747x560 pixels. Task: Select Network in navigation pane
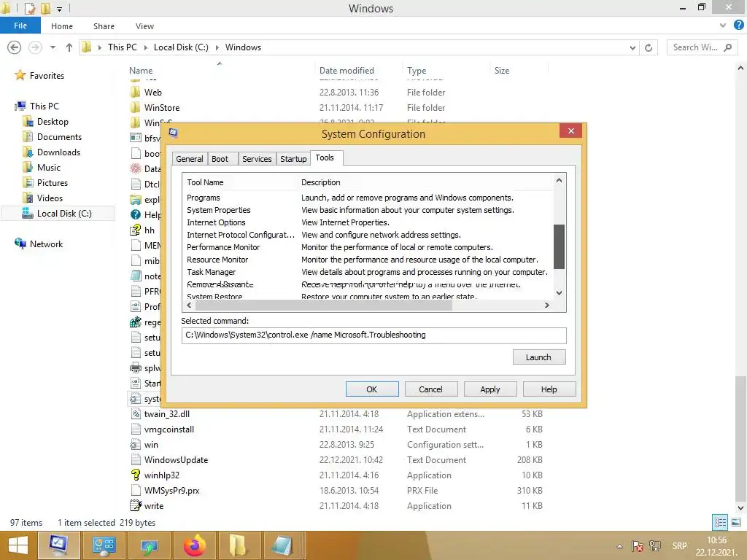point(46,244)
